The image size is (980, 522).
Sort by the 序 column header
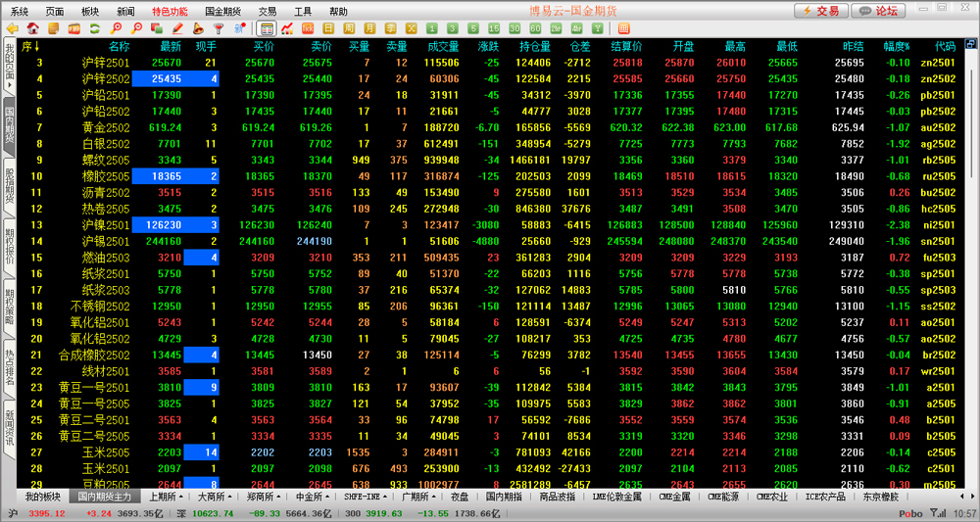(30, 46)
